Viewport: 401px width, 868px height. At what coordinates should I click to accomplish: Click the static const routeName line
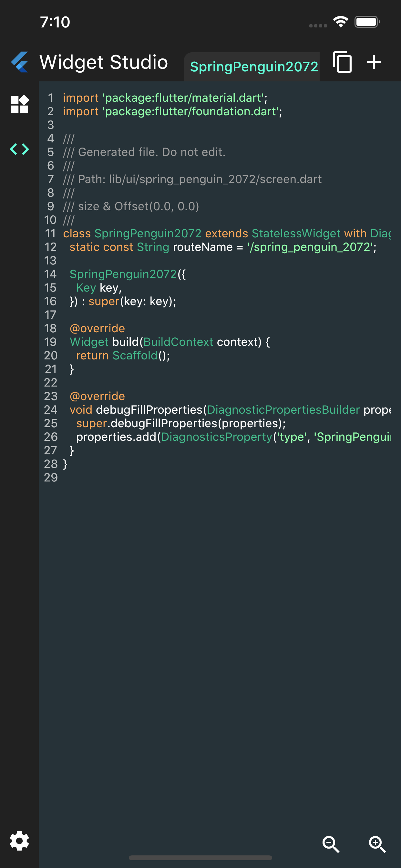point(223,247)
